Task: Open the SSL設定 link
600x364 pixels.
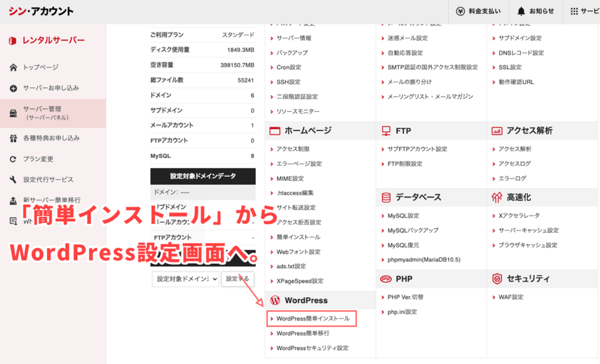Action: pos(510,67)
